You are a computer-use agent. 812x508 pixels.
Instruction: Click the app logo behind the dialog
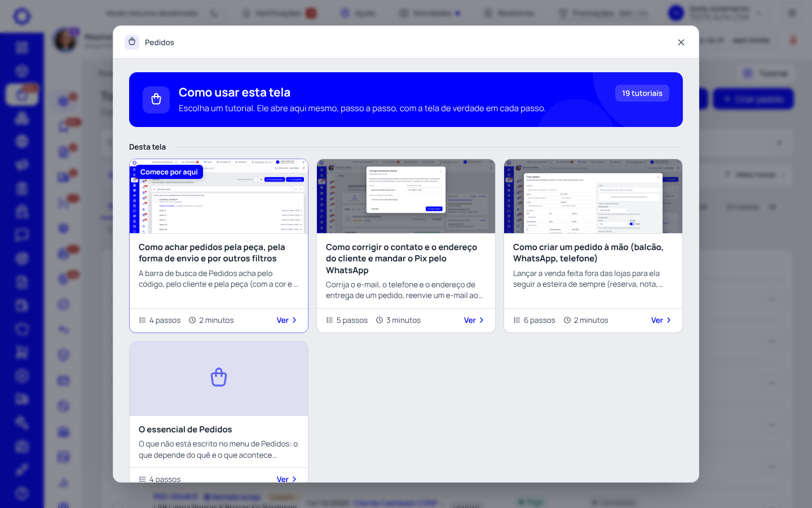(x=22, y=16)
